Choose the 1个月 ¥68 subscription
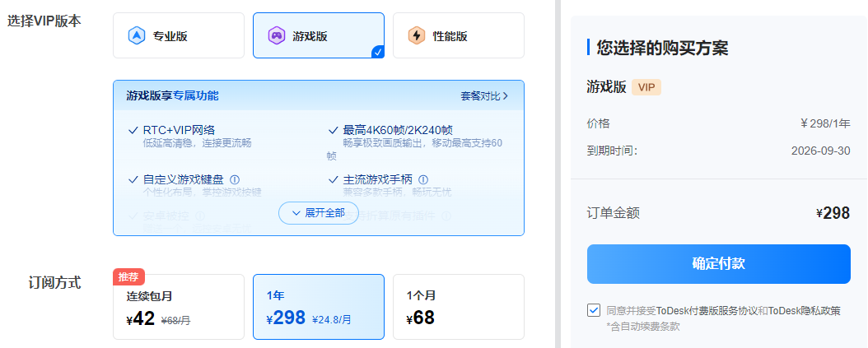Screen dimensions: 868x348 459,307
